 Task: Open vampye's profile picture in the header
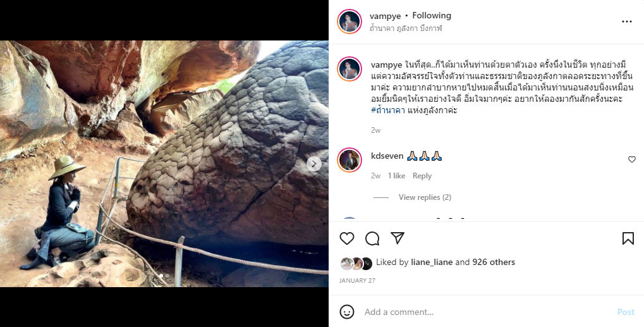(x=349, y=22)
